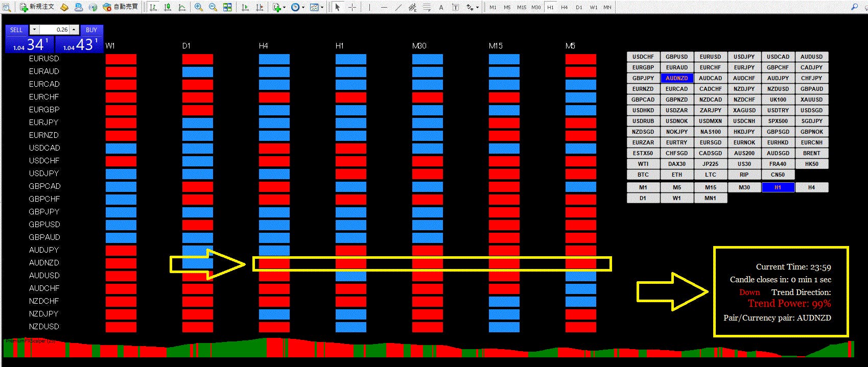
Task: Select the trendline drawing tool
Action: (398, 7)
